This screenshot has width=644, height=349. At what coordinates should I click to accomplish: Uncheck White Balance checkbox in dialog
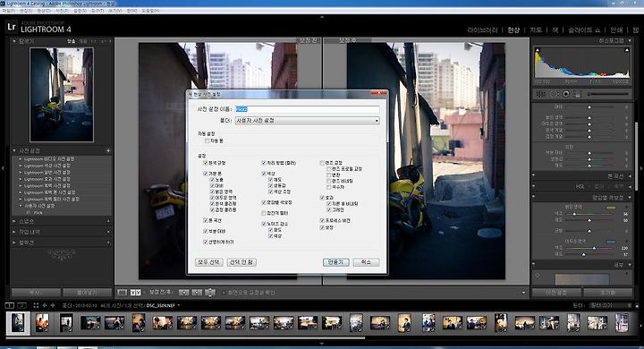(206, 163)
